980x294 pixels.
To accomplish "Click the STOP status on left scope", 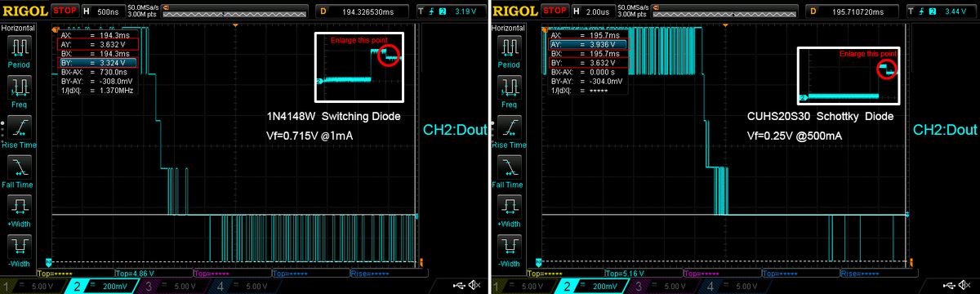I will click(x=65, y=11).
